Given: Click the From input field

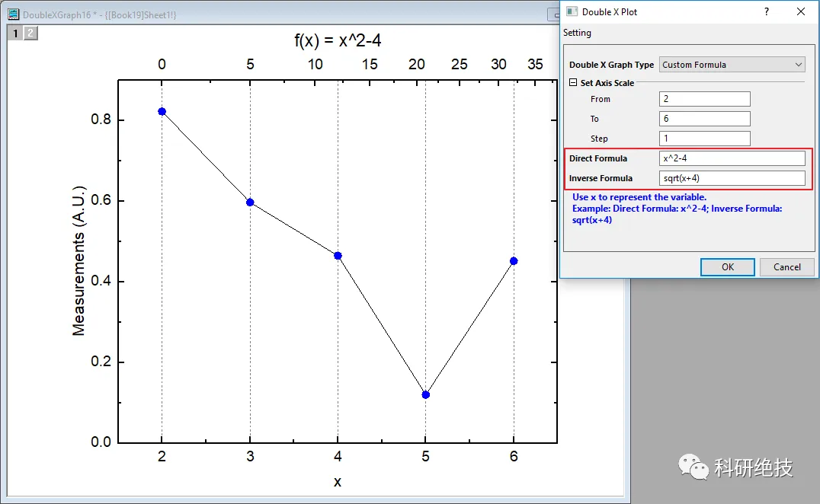Looking at the screenshot, I should coord(704,99).
